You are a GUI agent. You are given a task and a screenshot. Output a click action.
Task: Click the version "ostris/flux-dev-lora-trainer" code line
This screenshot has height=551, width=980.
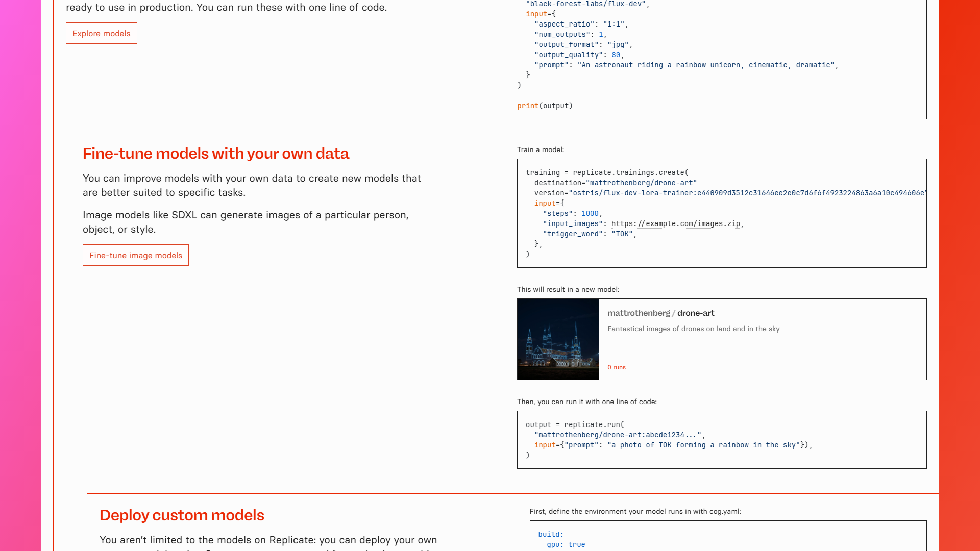pos(730,193)
